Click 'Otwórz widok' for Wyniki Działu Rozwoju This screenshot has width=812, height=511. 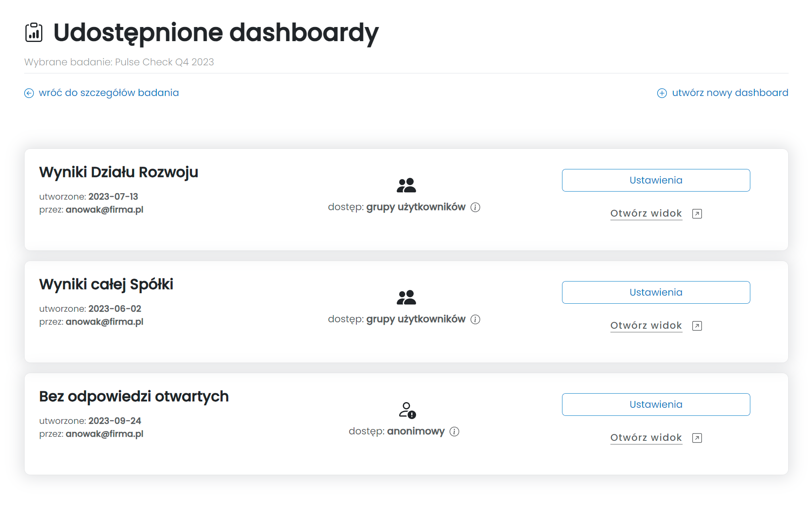[646, 213]
